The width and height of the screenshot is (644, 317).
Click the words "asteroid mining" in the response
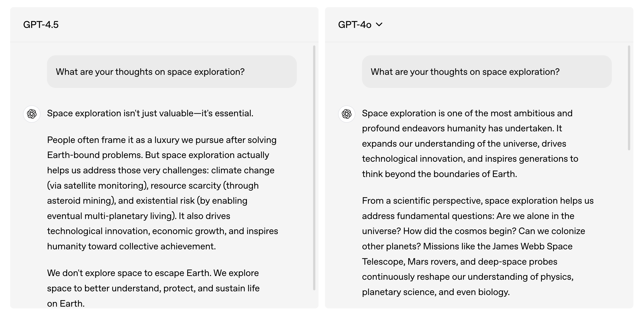coord(80,200)
